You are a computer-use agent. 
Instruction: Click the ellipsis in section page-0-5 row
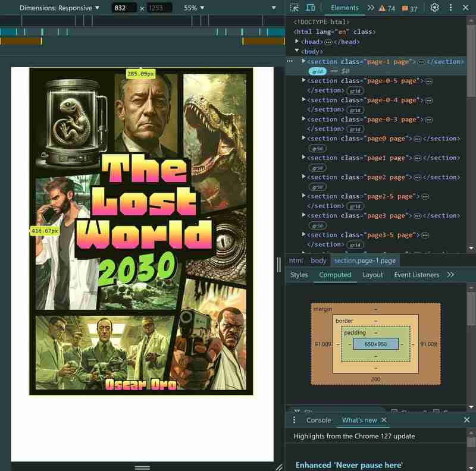click(x=428, y=81)
